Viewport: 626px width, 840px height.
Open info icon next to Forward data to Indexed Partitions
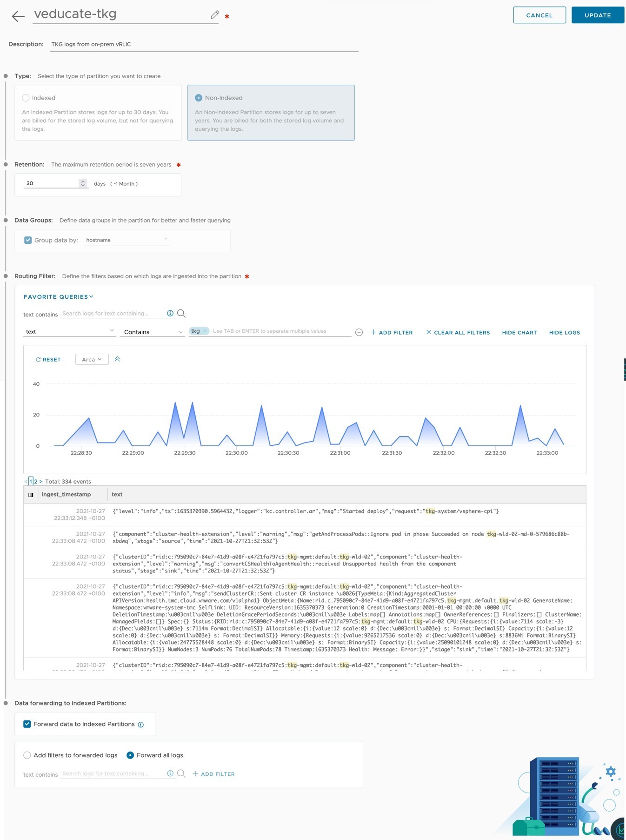tap(141, 725)
